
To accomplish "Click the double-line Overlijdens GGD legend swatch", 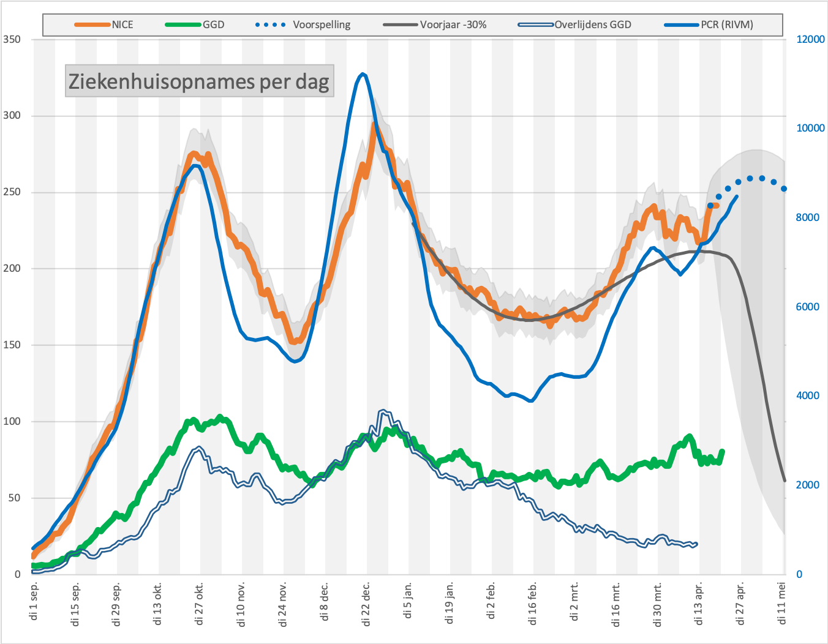I will point(536,25).
